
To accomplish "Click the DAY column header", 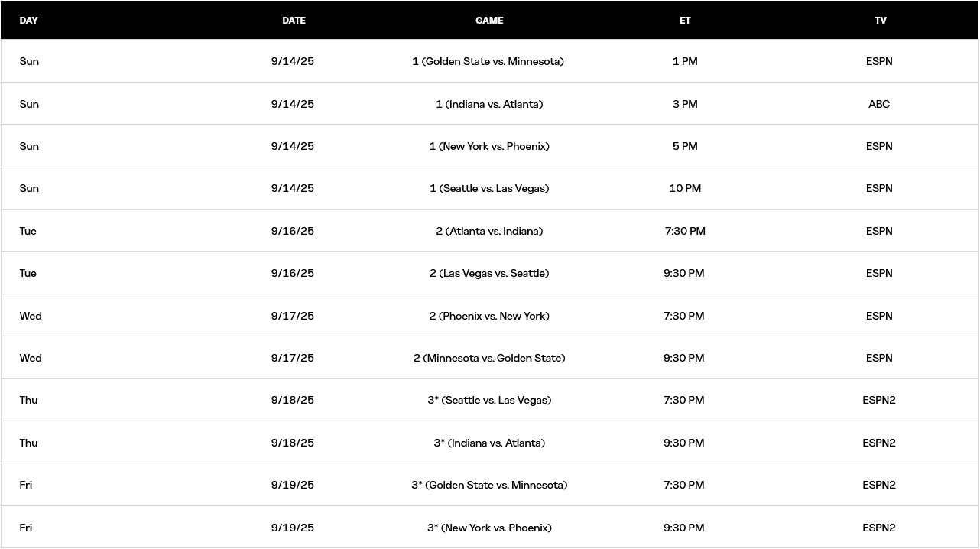I will tap(29, 21).
